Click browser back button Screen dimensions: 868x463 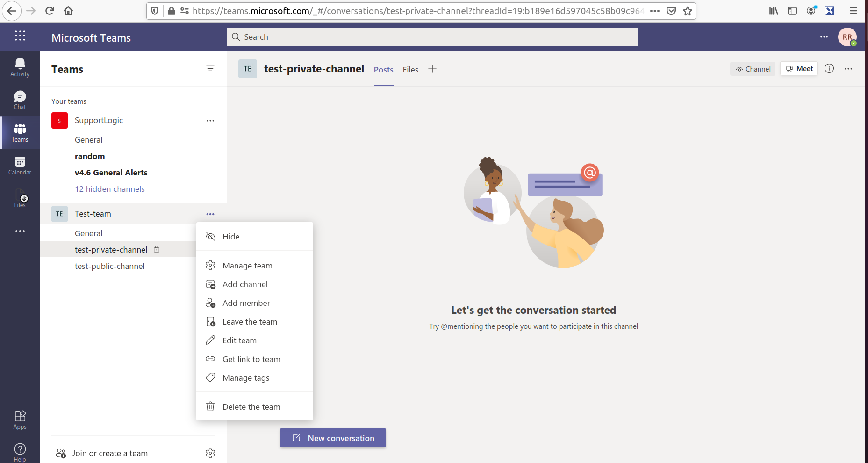pyautogui.click(x=12, y=11)
